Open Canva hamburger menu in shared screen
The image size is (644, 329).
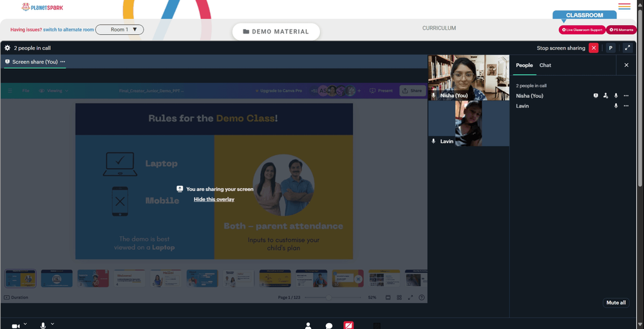(x=10, y=91)
